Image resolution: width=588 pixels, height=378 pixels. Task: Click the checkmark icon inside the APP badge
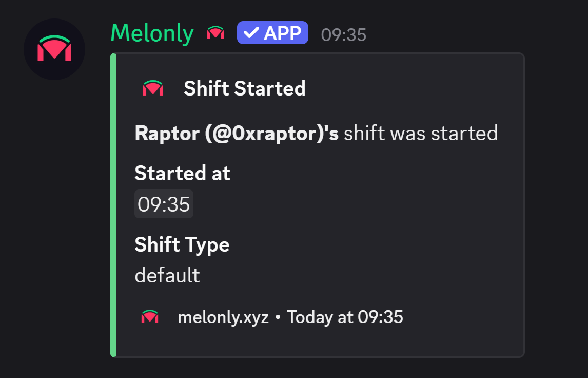coord(251,32)
